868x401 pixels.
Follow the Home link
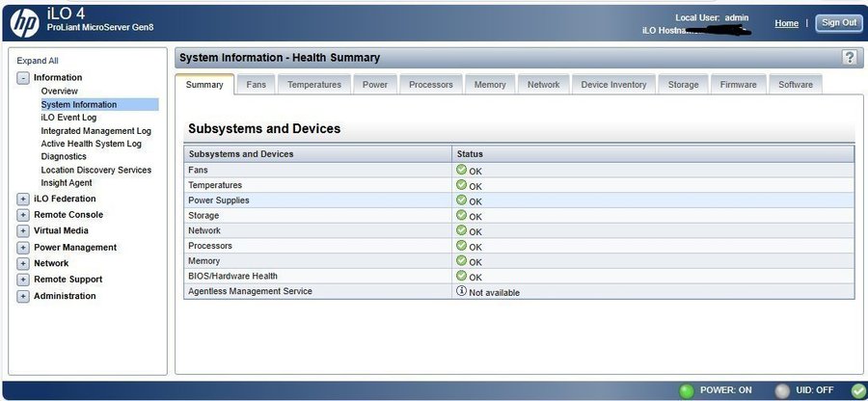(x=786, y=23)
